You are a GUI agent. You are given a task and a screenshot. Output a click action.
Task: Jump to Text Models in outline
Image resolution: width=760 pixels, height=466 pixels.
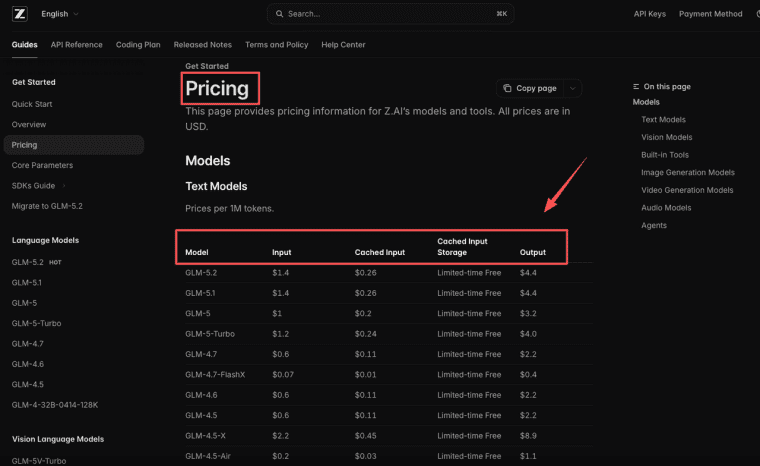click(664, 120)
